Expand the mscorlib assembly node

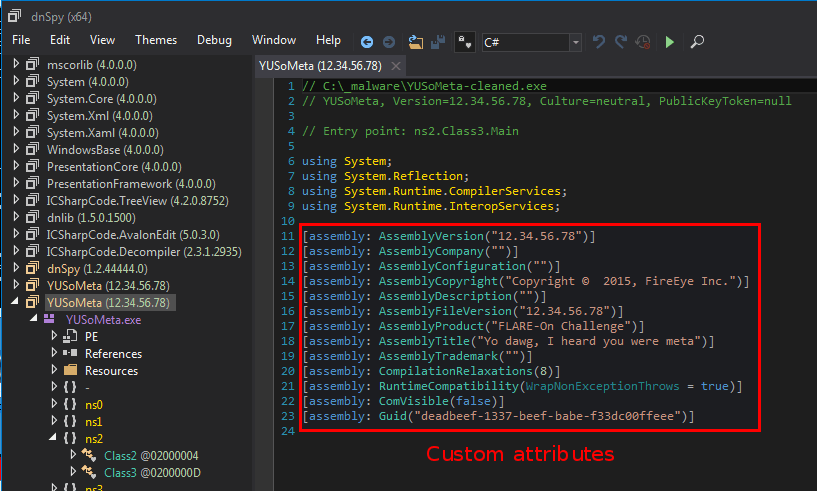coord(17,64)
